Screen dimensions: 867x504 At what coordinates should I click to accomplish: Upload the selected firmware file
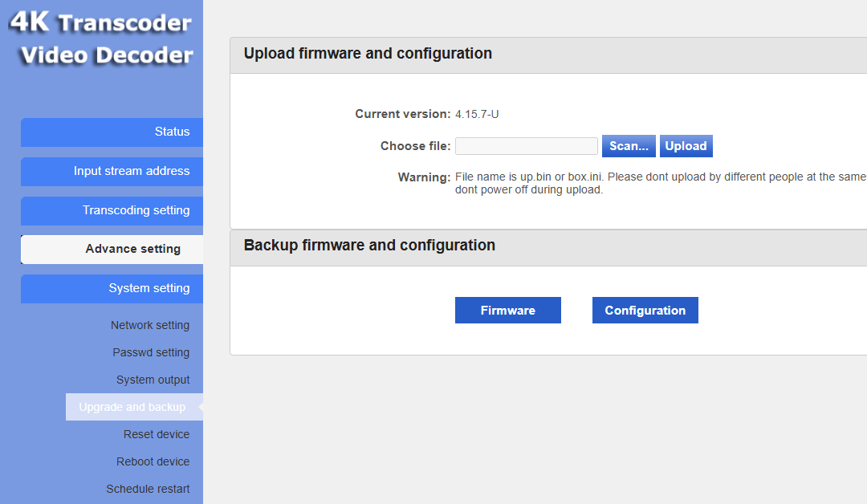[x=686, y=146]
